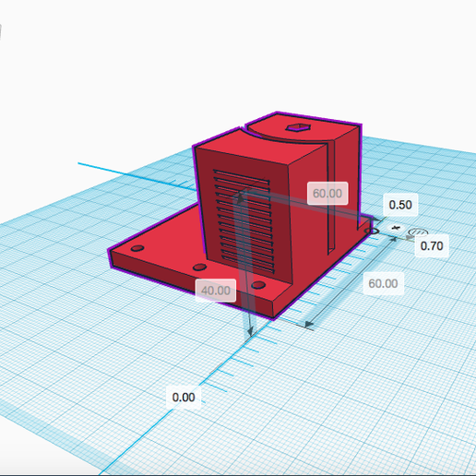Screen dimensions: 476x476
Task: Select the ruler origin circle handle
Action: (x=372, y=231)
